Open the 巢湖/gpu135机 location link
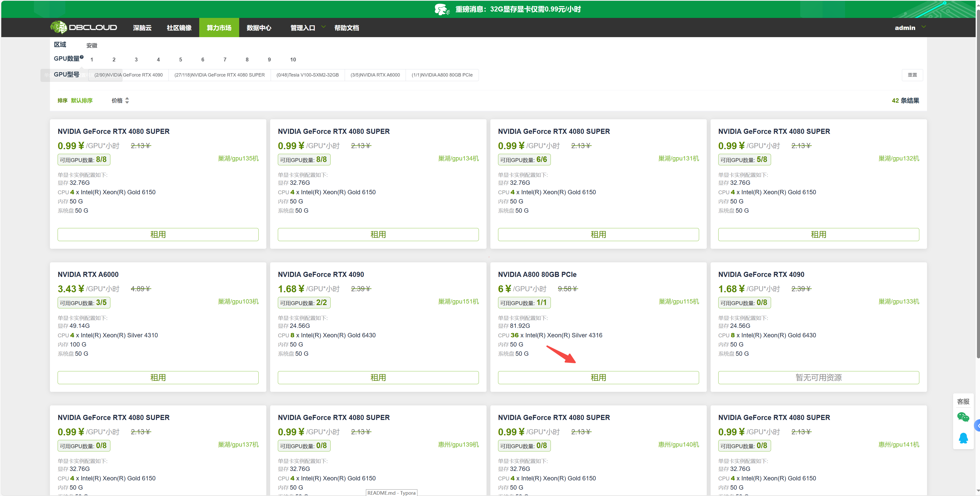Screen dimensions: 980x496 pos(238,158)
